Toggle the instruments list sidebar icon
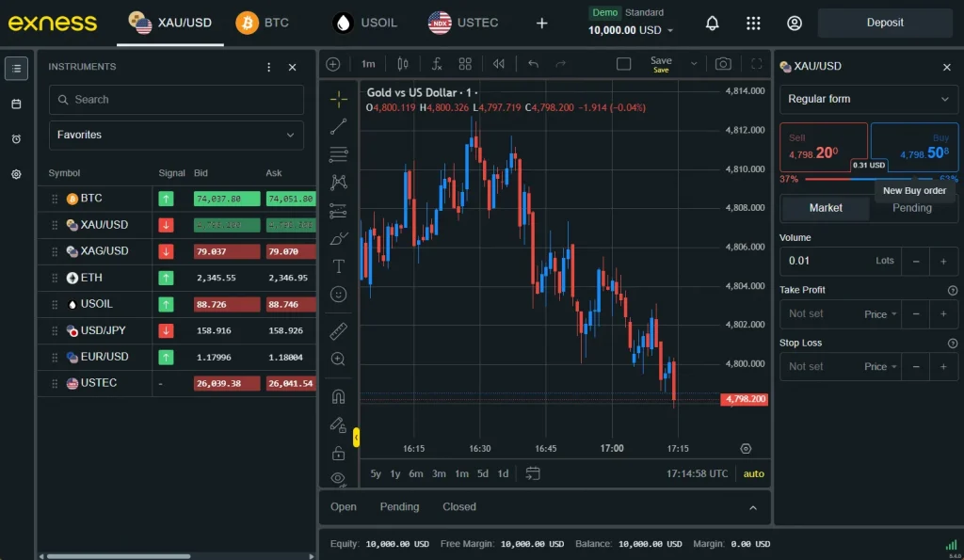Viewport: 964px width, 560px height. [x=17, y=68]
